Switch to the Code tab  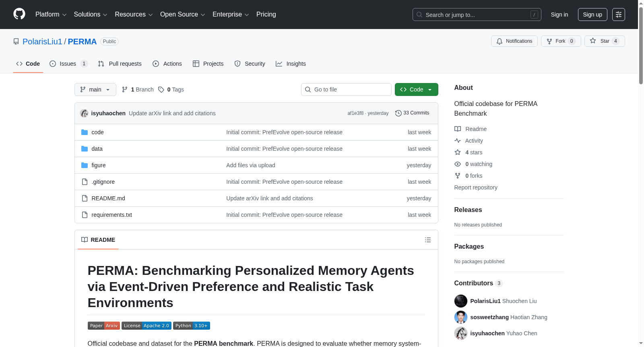[x=28, y=64]
